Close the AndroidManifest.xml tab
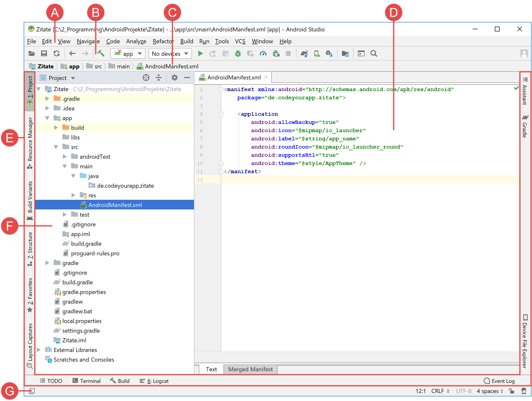Viewport: 532px width, 401px height. 266,77
